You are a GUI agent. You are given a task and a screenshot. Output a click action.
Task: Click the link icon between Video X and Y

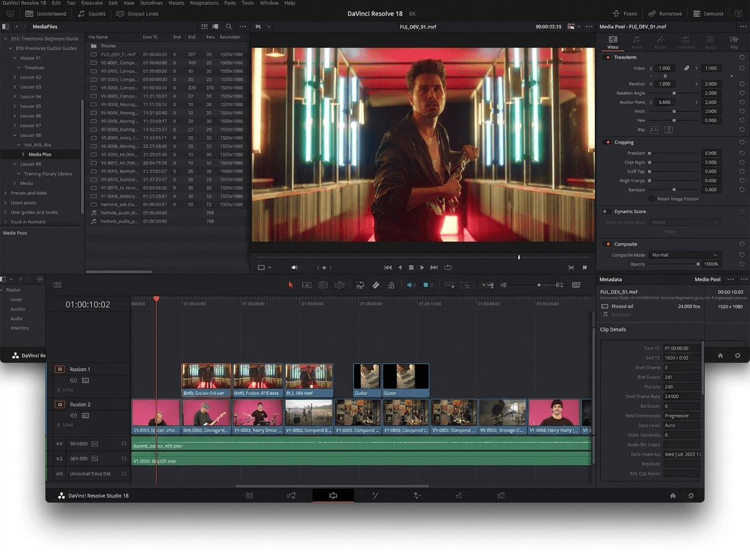point(686,68)
